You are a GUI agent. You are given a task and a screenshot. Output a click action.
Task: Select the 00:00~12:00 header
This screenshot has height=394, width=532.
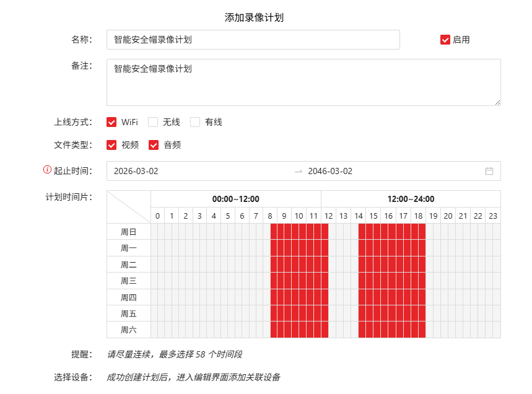click(236, 199)
